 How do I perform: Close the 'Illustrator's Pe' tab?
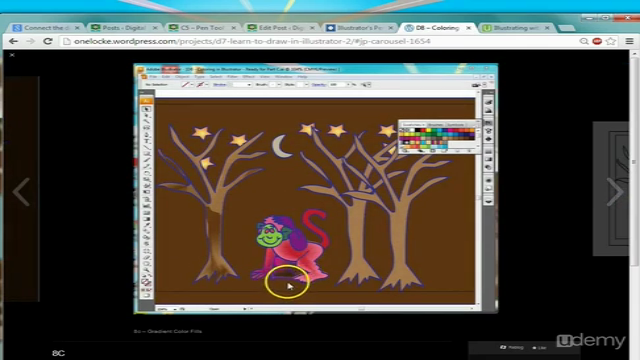click(x=391, y=28)
